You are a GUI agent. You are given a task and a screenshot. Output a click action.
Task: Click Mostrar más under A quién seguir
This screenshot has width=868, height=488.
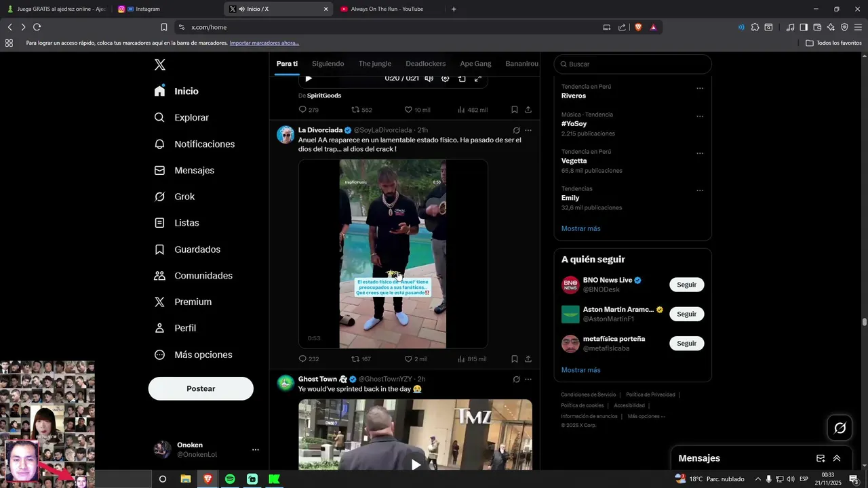(x=581, y=370)
